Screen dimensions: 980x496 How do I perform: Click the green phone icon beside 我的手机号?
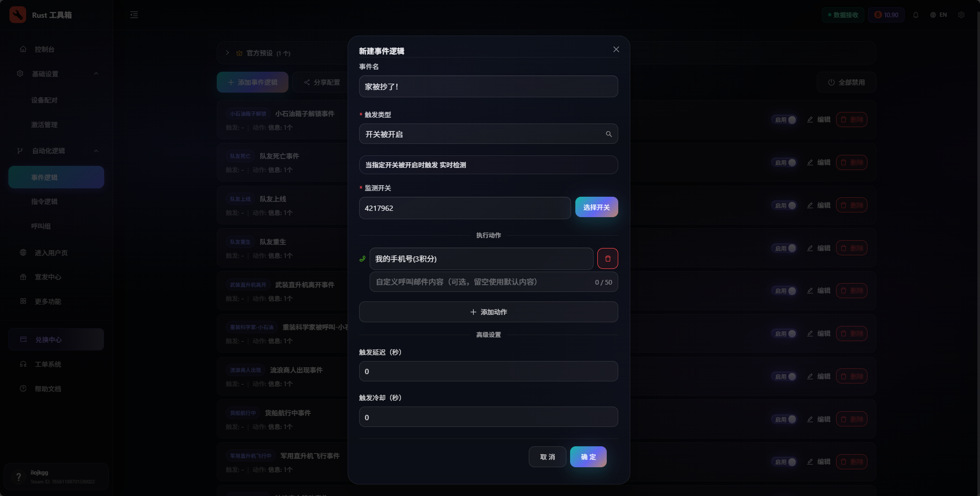click(362, 258)
